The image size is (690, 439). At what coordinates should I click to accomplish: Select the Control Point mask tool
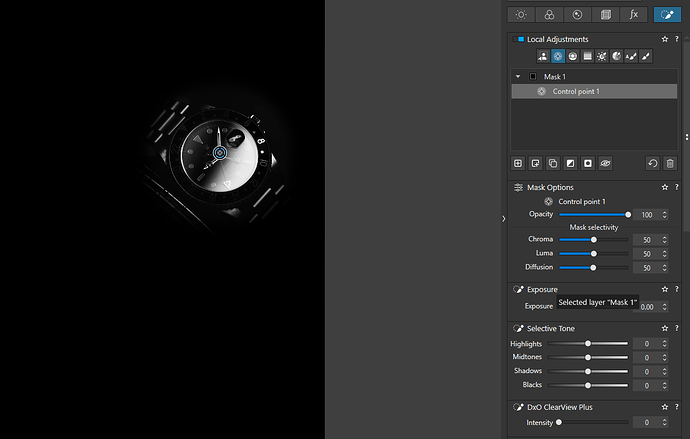click(x=558, y=57)
